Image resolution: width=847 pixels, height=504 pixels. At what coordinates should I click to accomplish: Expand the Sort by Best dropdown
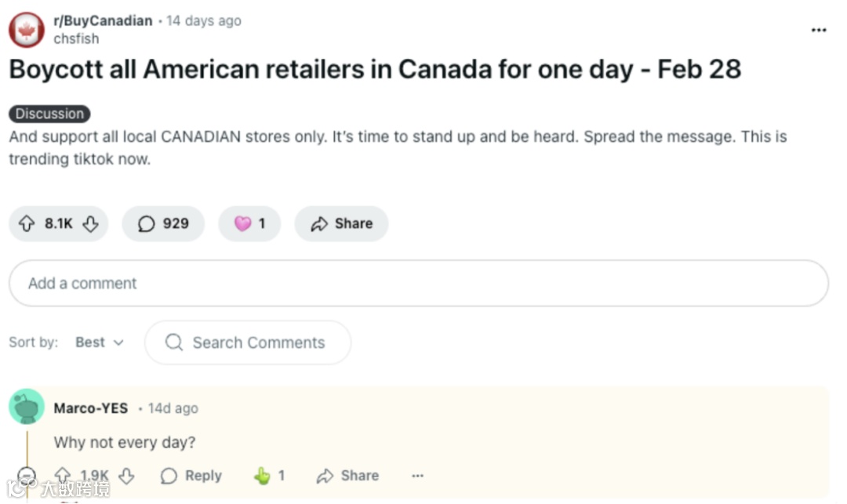100,343
